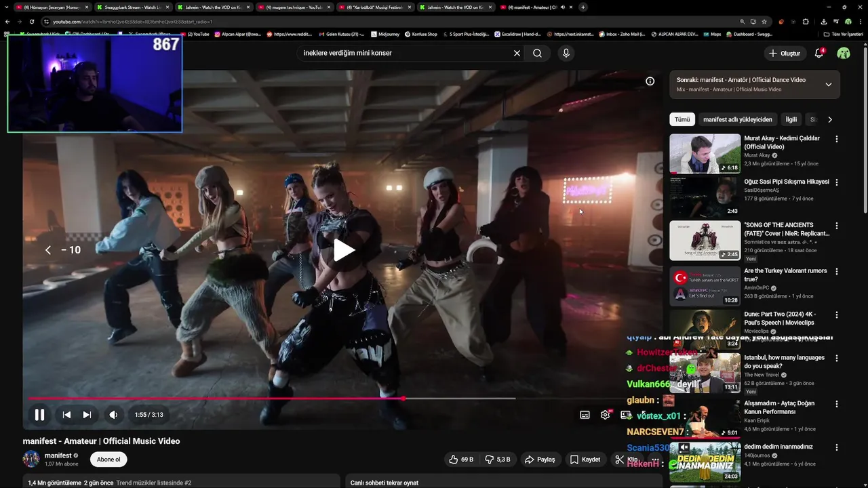Open a new browser tab with plus

click(583, 7)
